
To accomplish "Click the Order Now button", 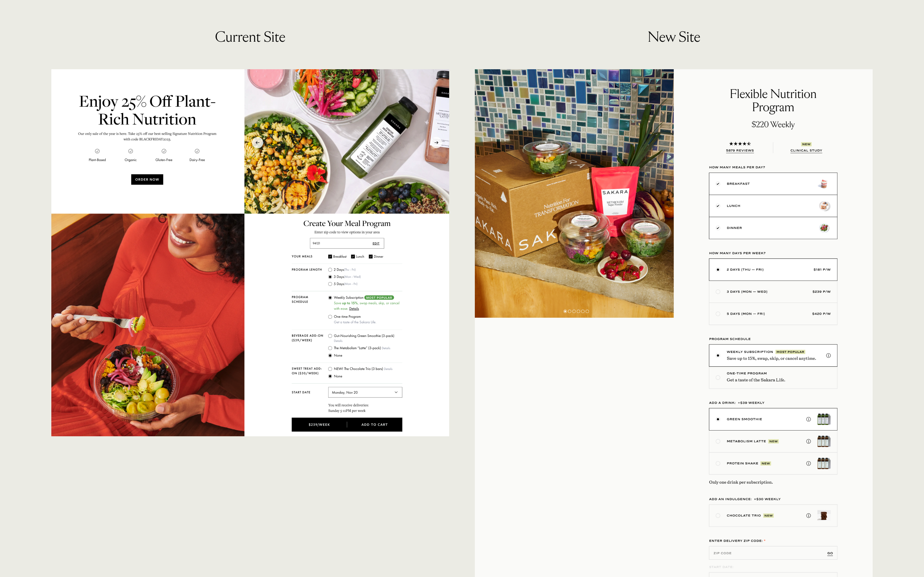I will tap(147, 180).
